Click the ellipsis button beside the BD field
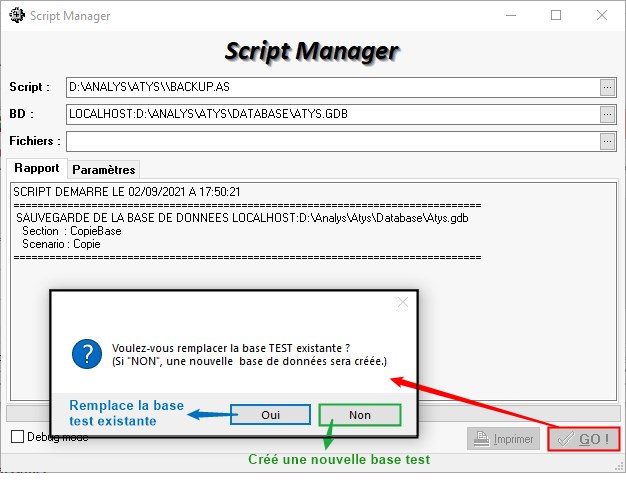This screenshot has height=485, width=626. click(x=606, y=114)
